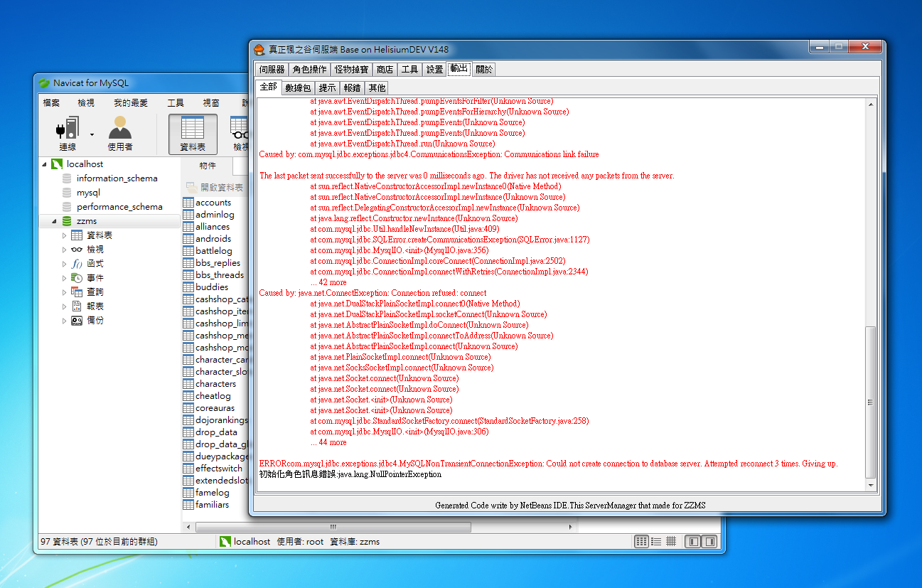Open the 檔案 menu in Navicat
The height and width of the screenshot is (588, 922).
(51, 103)
